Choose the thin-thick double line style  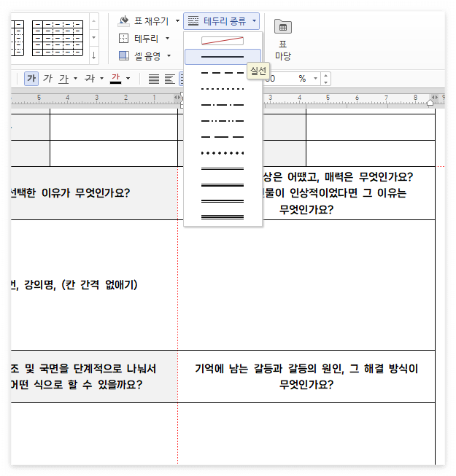pyautogui.click(x=223, y=185)
